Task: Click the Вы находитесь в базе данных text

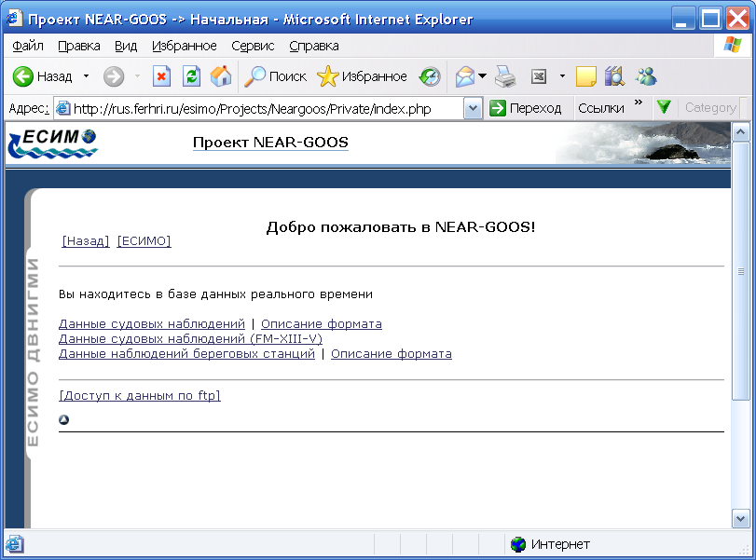Action: [215, 294]
